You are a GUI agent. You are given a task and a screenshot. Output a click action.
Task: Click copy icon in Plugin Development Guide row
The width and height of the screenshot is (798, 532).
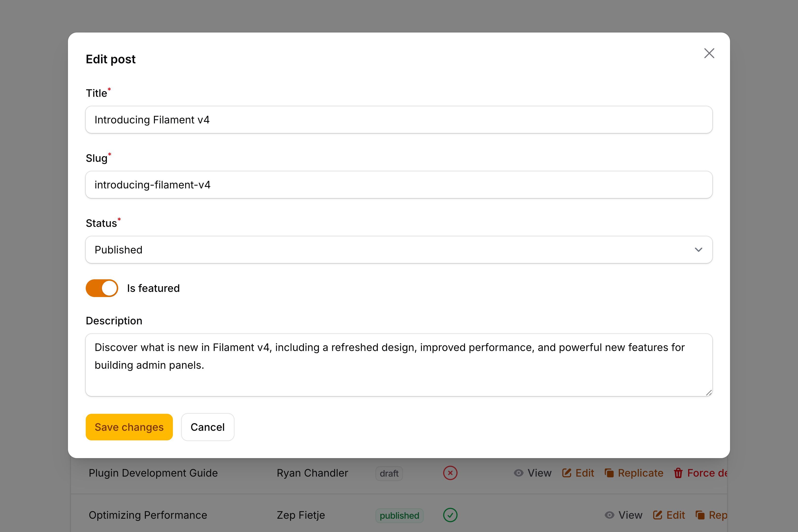click(609, 473)
